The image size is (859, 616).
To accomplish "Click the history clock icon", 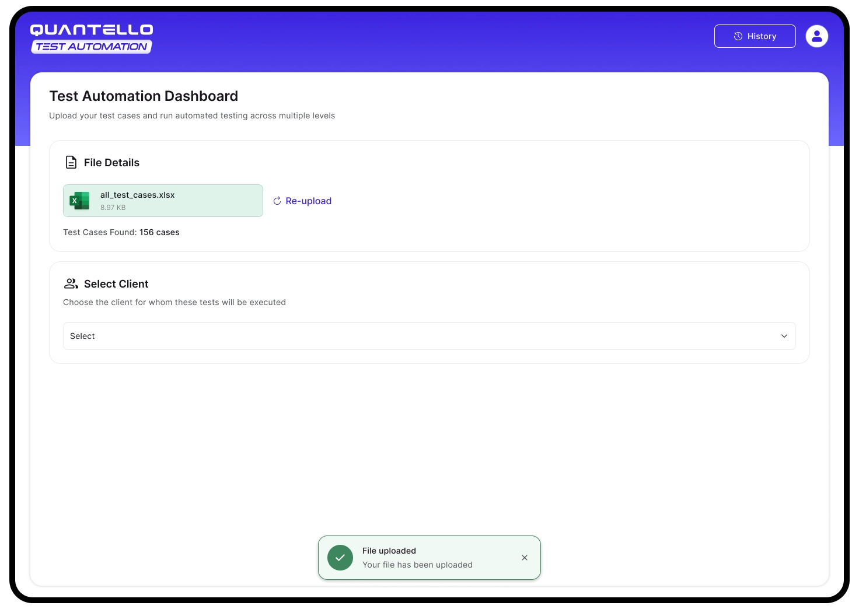I will [x=738, y=36].
